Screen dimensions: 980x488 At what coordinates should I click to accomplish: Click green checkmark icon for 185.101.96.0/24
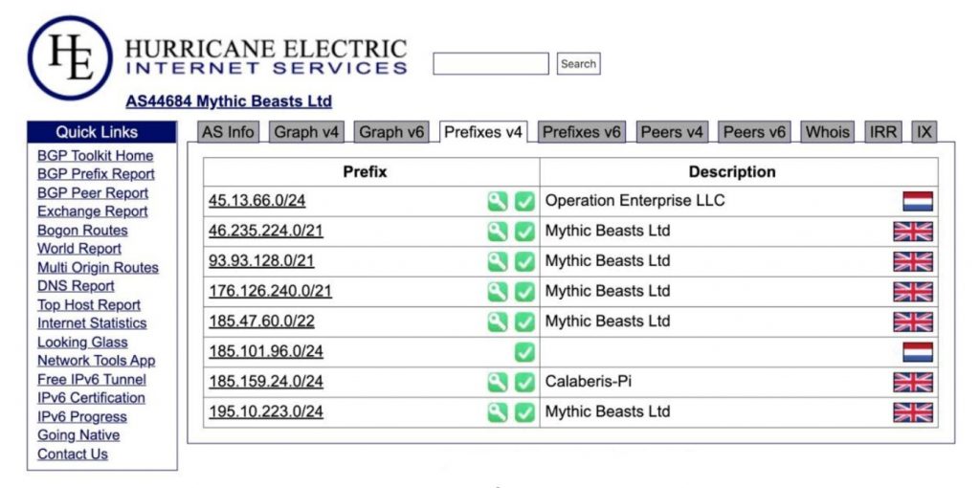click(524, 352)
